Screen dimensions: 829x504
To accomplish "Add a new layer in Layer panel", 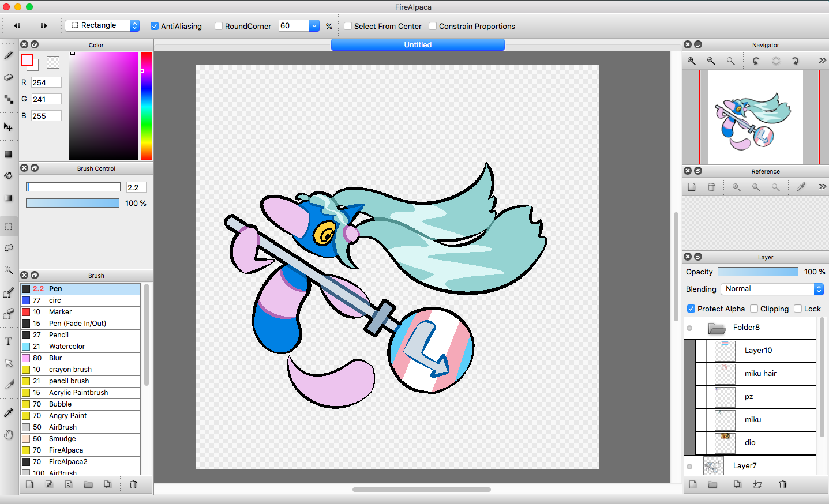I will [x=693, y=484].
